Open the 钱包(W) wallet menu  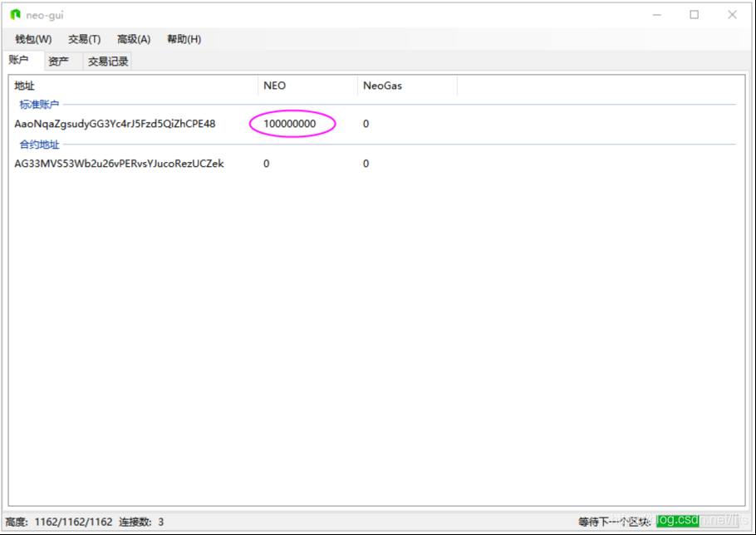tap(33, 39)
